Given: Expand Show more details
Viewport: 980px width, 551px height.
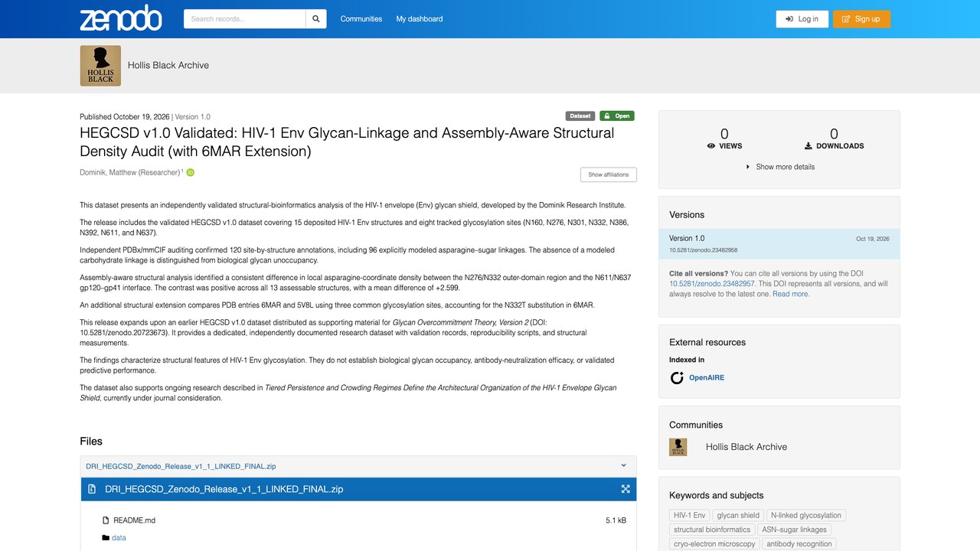Looking at the screenshot, I should (779, 167).
